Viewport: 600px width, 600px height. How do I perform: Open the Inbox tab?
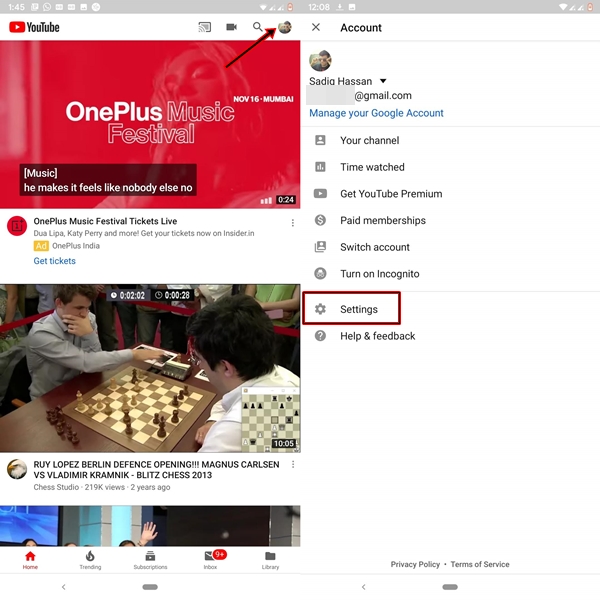click(211, 560)
